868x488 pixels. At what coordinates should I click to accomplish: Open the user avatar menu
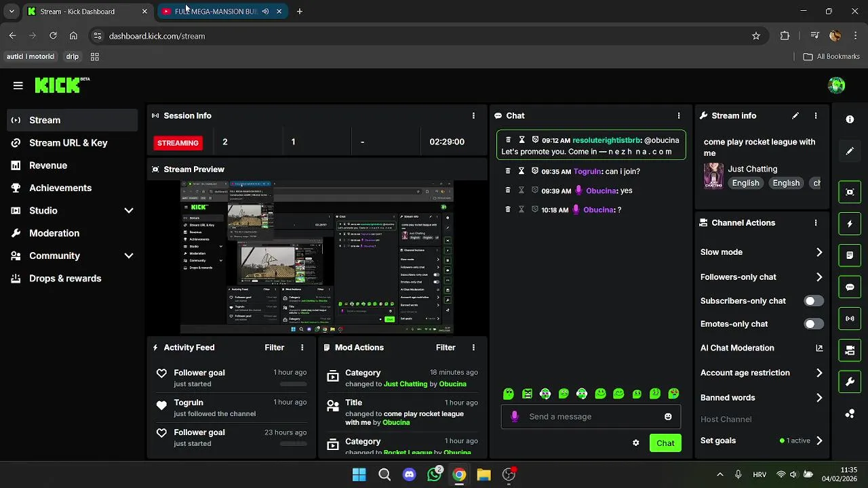(837, 85)
